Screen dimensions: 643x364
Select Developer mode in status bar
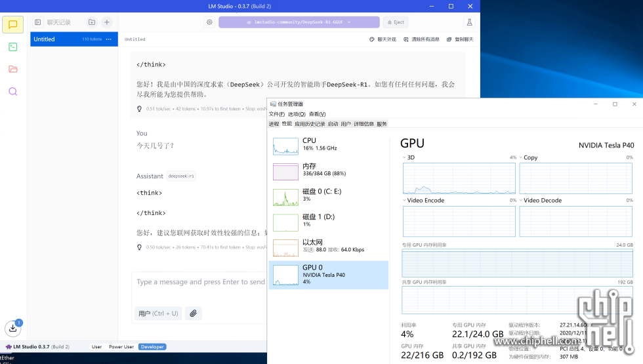click(152, 347)
